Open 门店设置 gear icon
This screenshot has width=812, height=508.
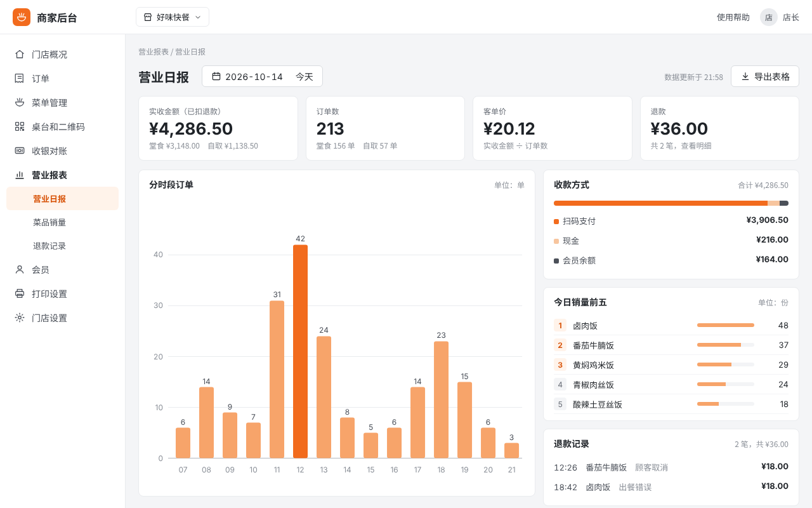(20, 317)
